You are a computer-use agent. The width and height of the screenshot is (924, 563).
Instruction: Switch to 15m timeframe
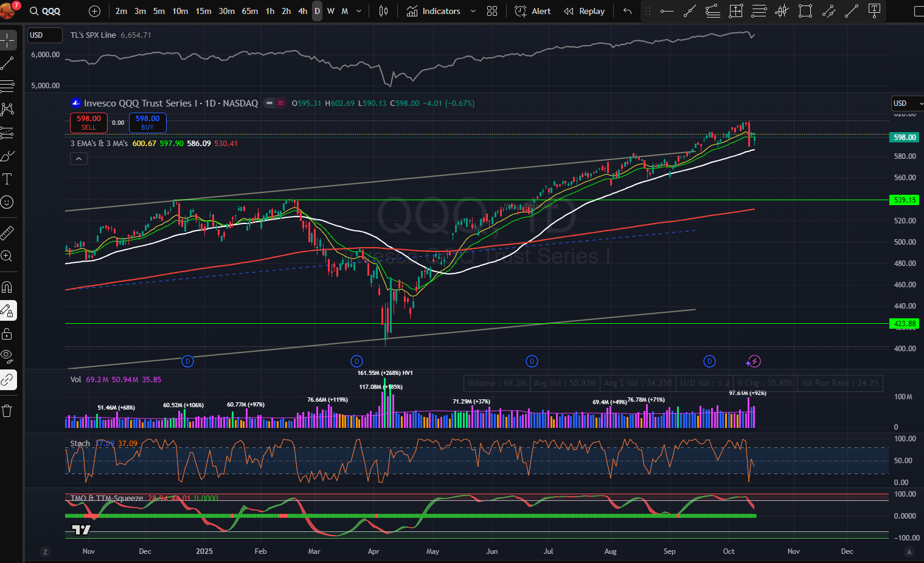[203, 11]
